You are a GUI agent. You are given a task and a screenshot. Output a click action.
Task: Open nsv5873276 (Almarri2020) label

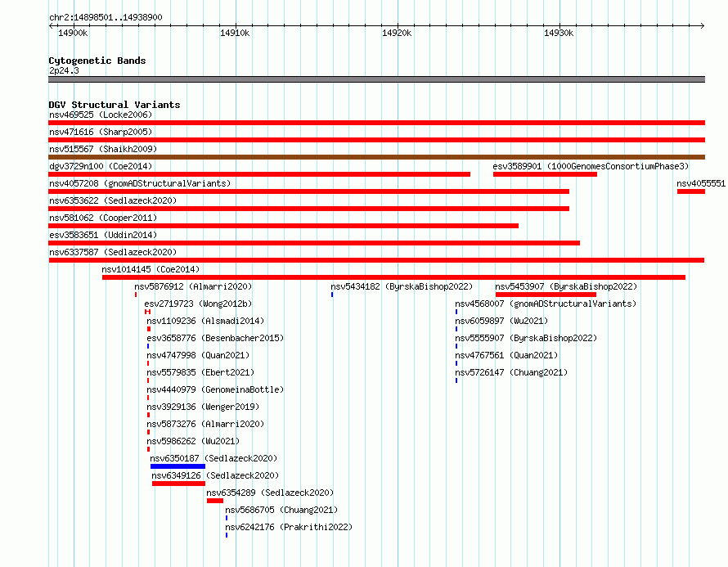[205, 424]
